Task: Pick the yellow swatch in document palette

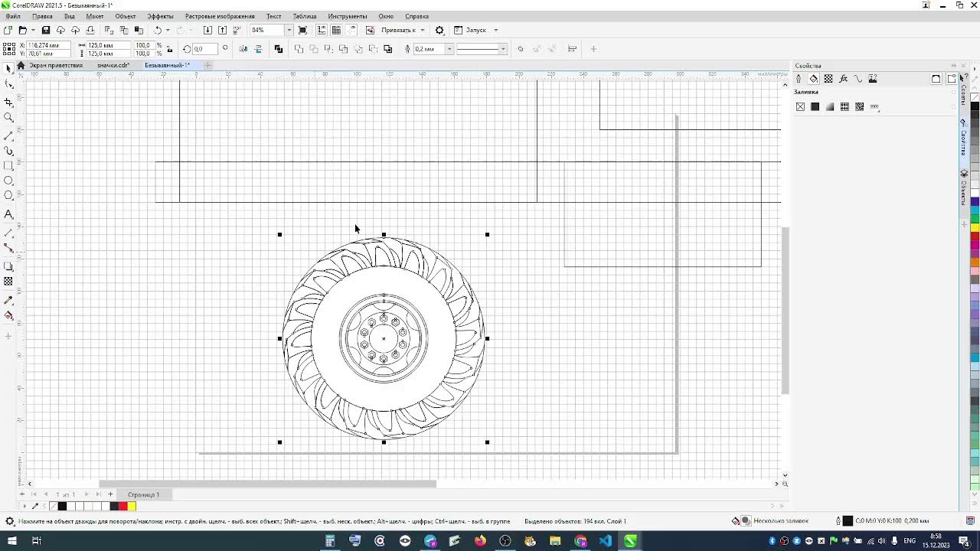Action: coord(132,506)
